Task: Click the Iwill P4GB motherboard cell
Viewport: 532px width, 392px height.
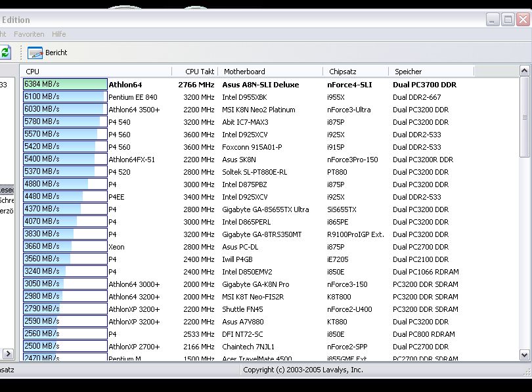Action: pyautogui.click(x=237, y=259)
